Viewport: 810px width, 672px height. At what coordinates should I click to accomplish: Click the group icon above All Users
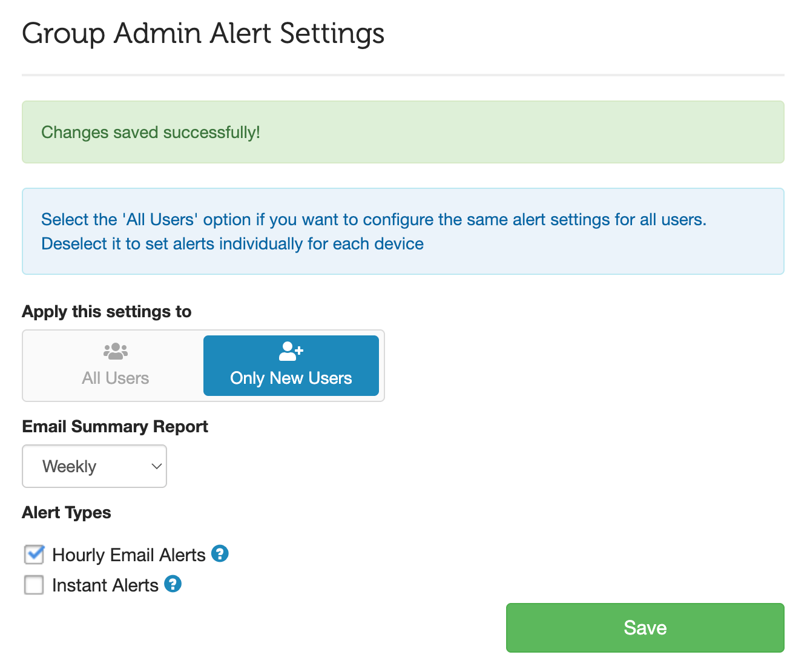point(115,351)
